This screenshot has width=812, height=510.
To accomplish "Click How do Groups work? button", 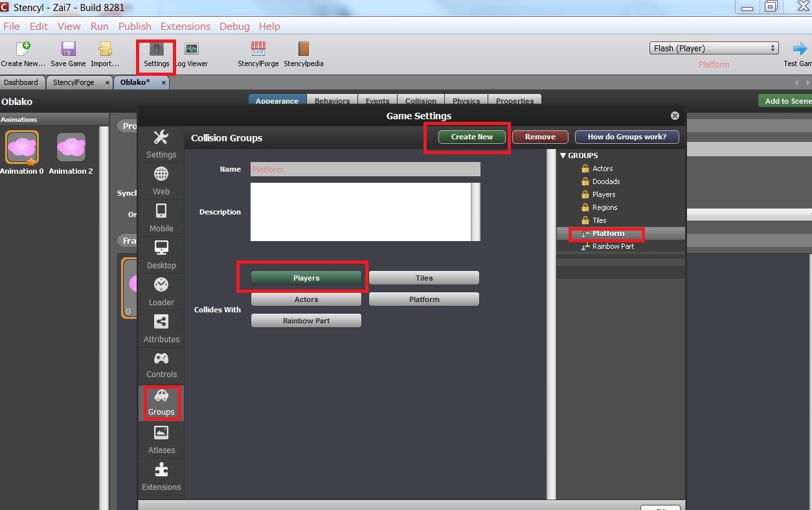I will [x=626, y=137].
